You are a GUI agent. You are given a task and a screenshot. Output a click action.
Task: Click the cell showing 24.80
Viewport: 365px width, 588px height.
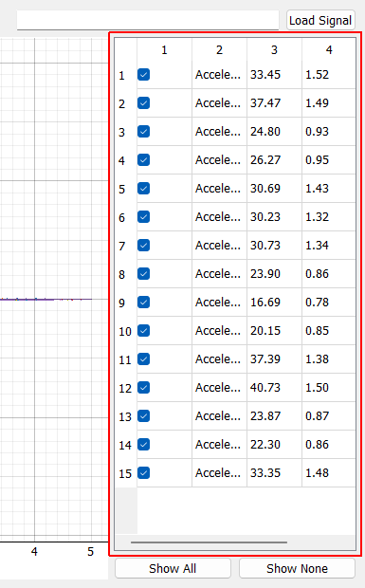[x=274, y=132]
